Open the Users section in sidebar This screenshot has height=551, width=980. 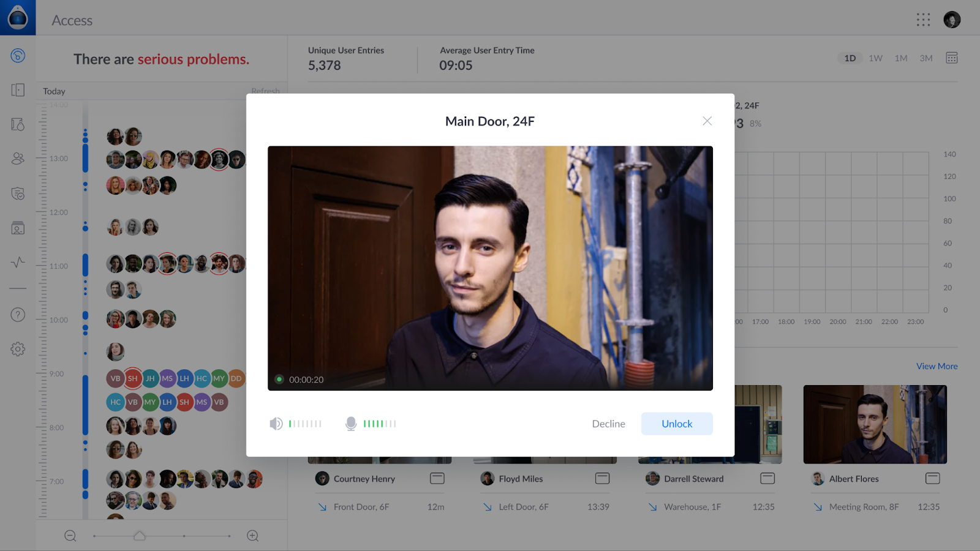click(x=18, y=159)
